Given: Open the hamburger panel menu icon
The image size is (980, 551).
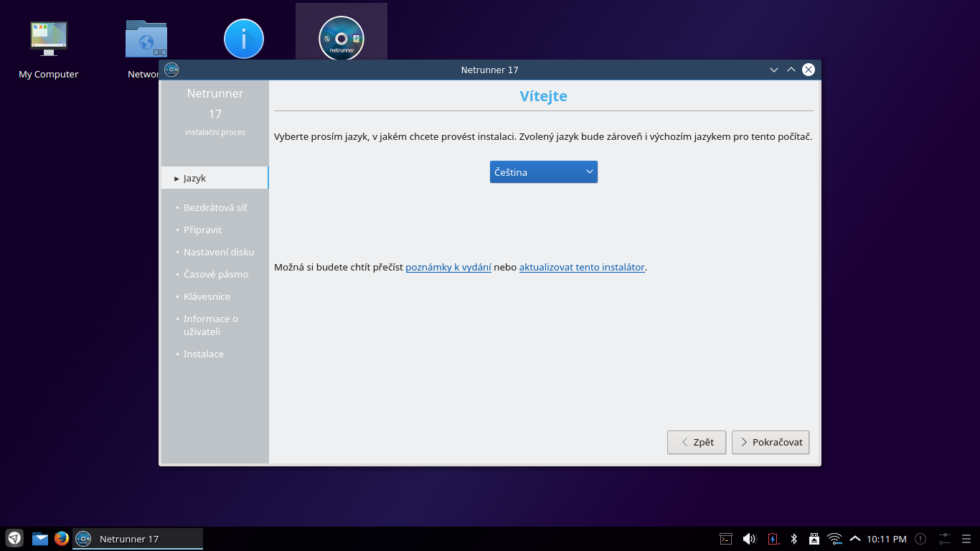Looking at the screenshot, I should pyautogui.click(x=967, y=539).
